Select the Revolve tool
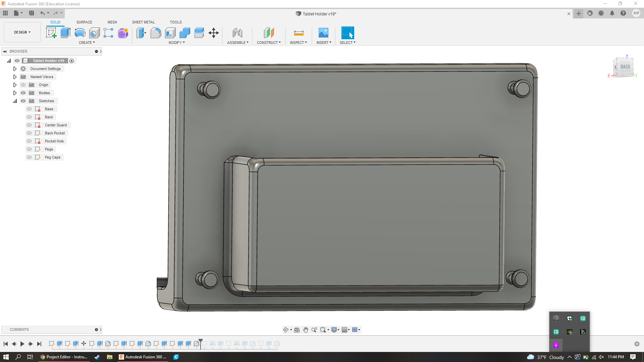Image resolution: width=644 pixels, height=362 pixels. 79,33
